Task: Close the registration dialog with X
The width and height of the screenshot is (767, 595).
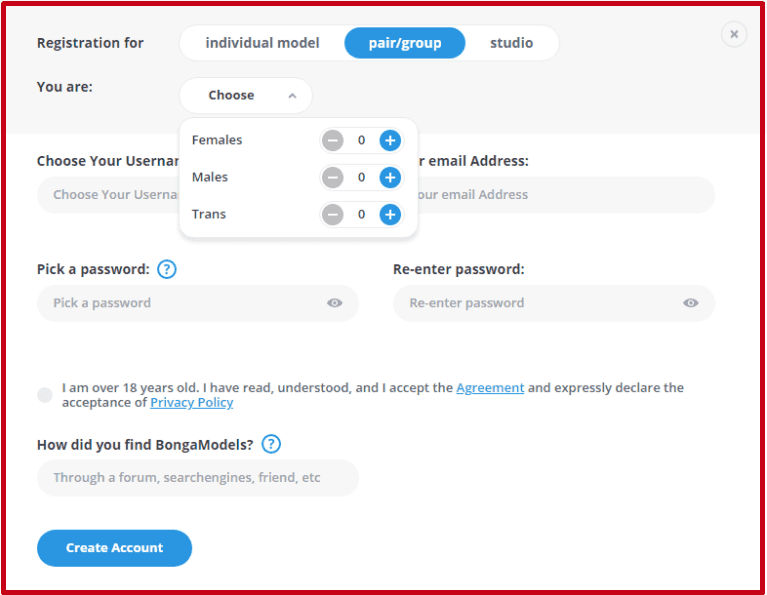Action: pyautogui.click(x=733, y=34)
